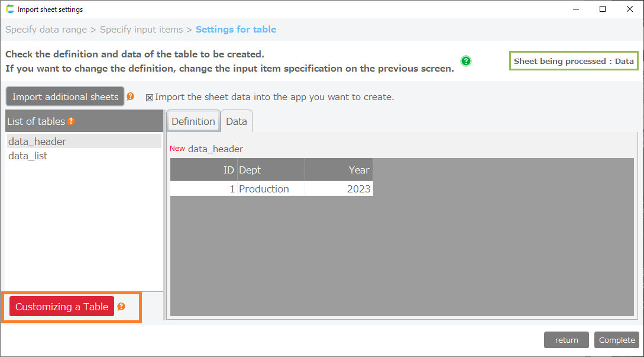Navigate to the Specify input items step
Screen dimensions: 644x357
pos(142,29)
